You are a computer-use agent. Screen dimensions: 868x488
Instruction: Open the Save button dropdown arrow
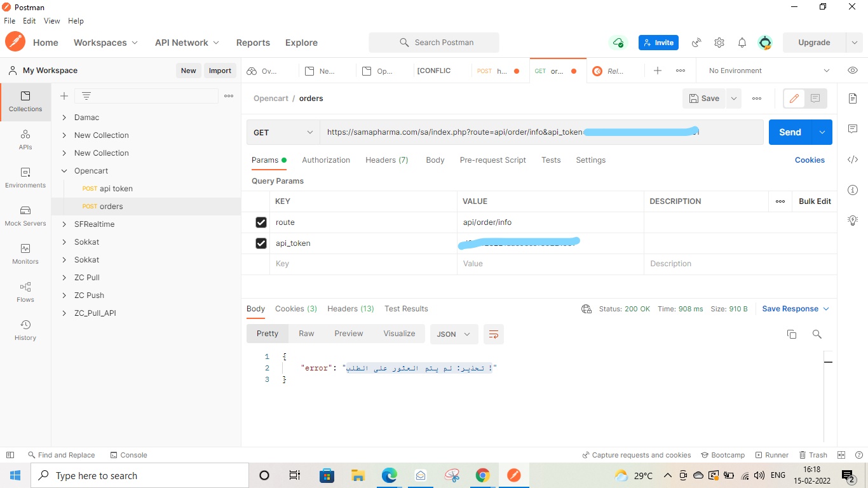click(734, 98)
